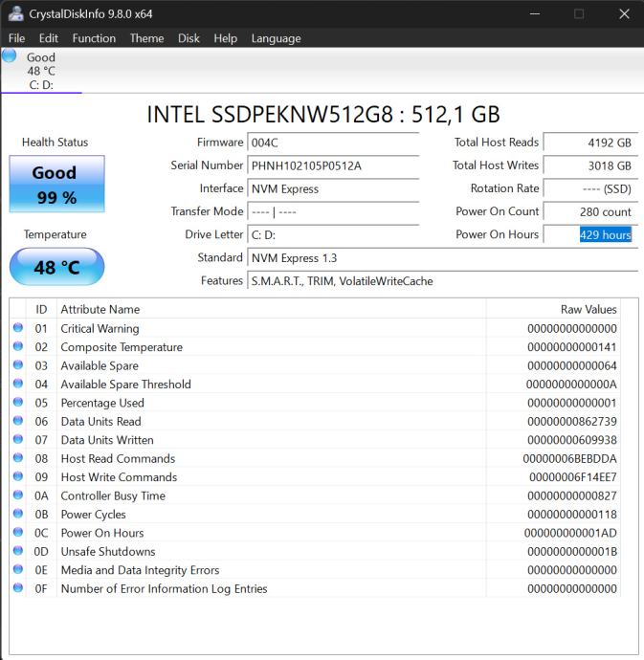Open the Disk menu
The height and width of the screenshot is (660, 644).
[189, 38]
